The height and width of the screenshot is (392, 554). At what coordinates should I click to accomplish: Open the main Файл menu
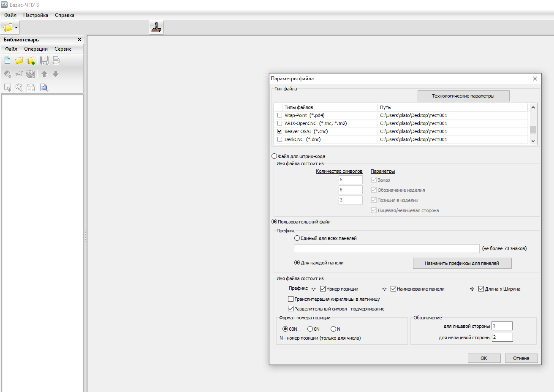(x=11, y=15)
